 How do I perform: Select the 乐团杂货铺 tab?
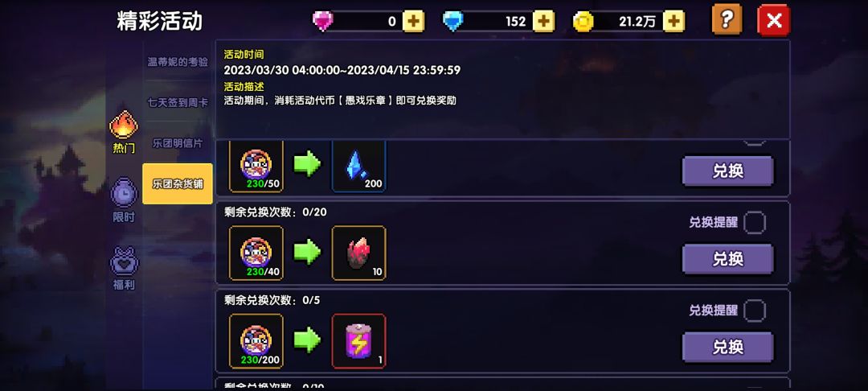click(178, 184)
